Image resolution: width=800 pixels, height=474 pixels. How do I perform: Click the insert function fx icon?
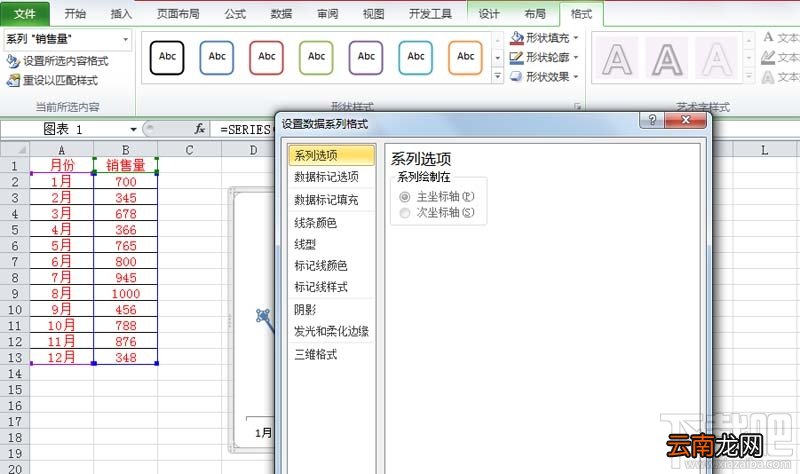click(x=200, y=129)
